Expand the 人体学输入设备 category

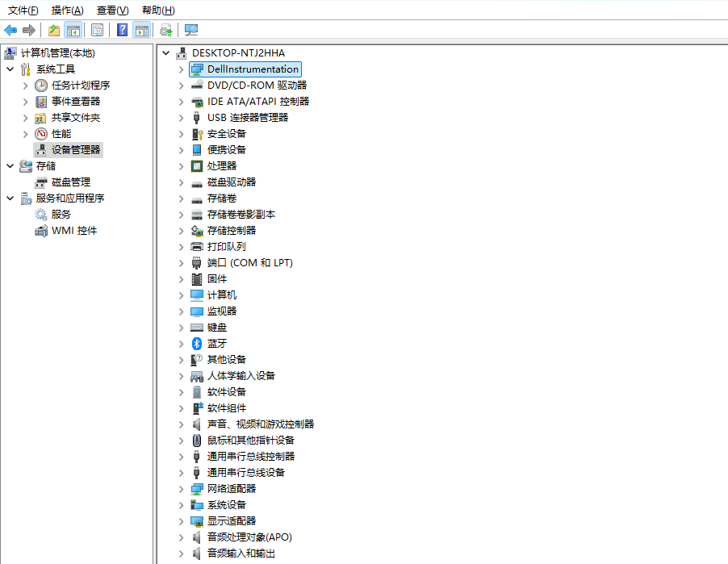(181, 375)
